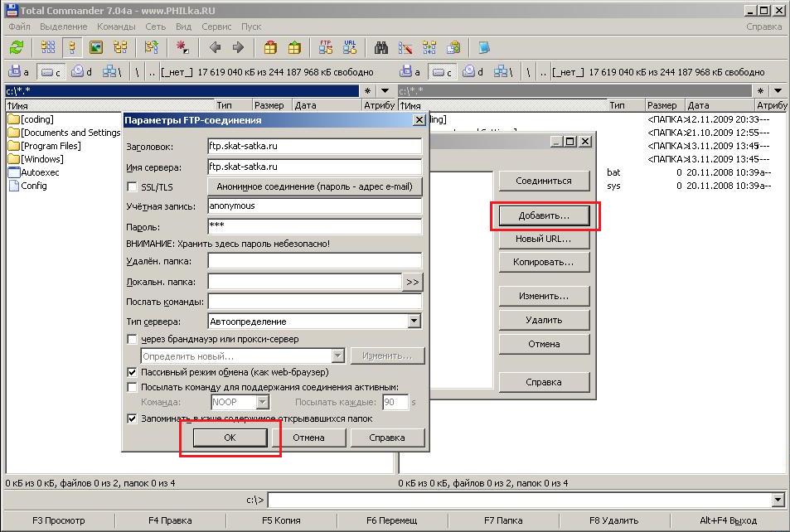Click the 'Соединиться' button
Screen dimensions: 790x532
[544, 181]
